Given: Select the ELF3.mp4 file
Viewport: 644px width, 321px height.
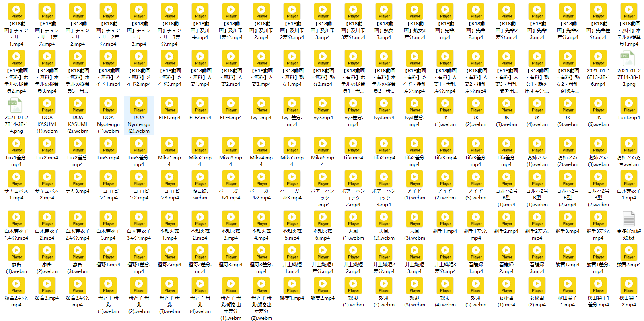Looking at the screenshot, I should pos(231,105).
